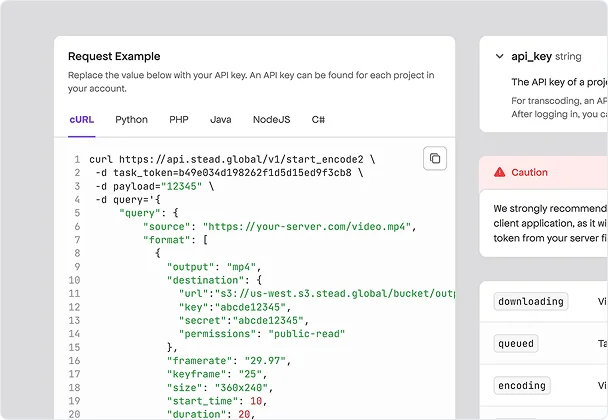The width and height of the screenshot is (608, 420).
Task: View the C# request example
Action: click(x=318, y=120)
